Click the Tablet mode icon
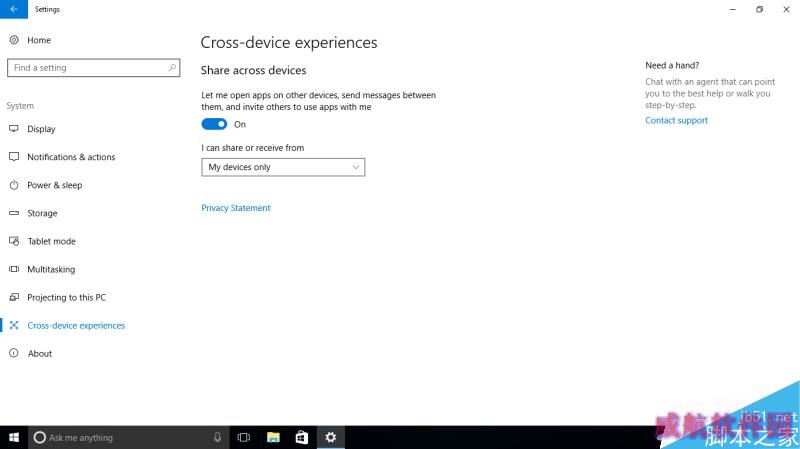The image size is (800, 449). tap(14, 241)
